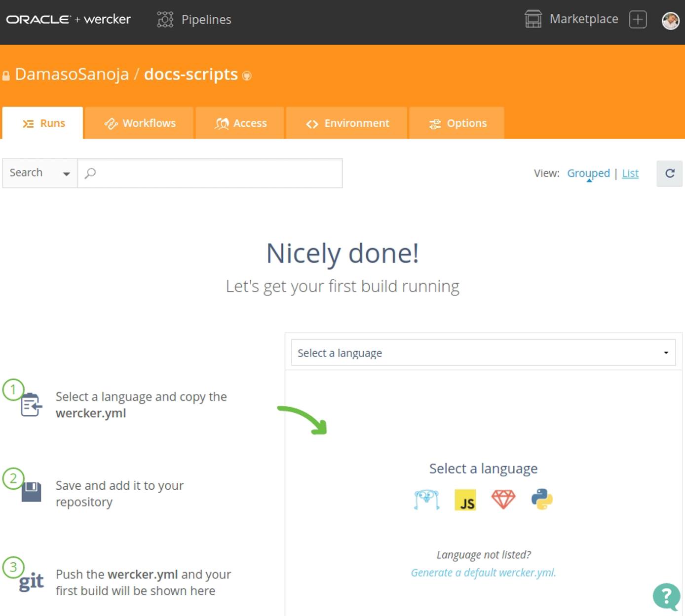The height and width of the screenshot is (616, 685).
Task: Click the Go gopher language icon
Action: point(426,499)
